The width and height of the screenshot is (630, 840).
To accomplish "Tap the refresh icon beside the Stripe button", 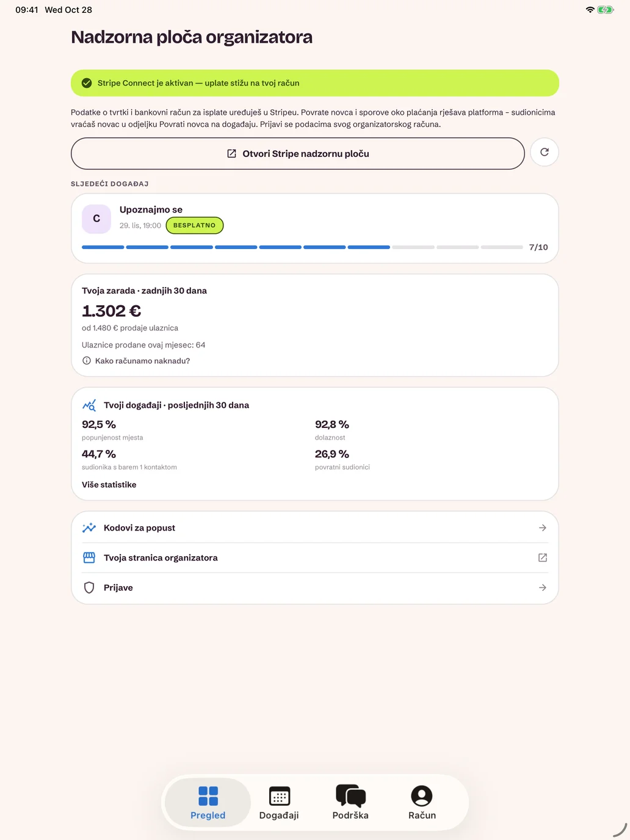I will coord(544,153).
